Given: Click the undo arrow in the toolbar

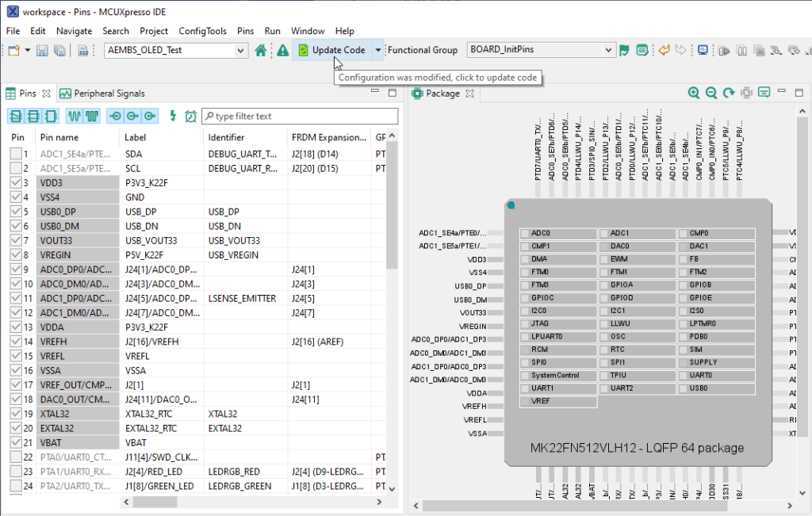Looking at the screenshot, I should point(665,50).
